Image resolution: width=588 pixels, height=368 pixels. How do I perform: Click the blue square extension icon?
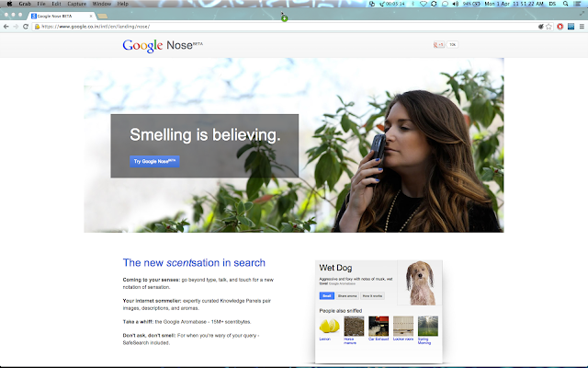[571, 27]
